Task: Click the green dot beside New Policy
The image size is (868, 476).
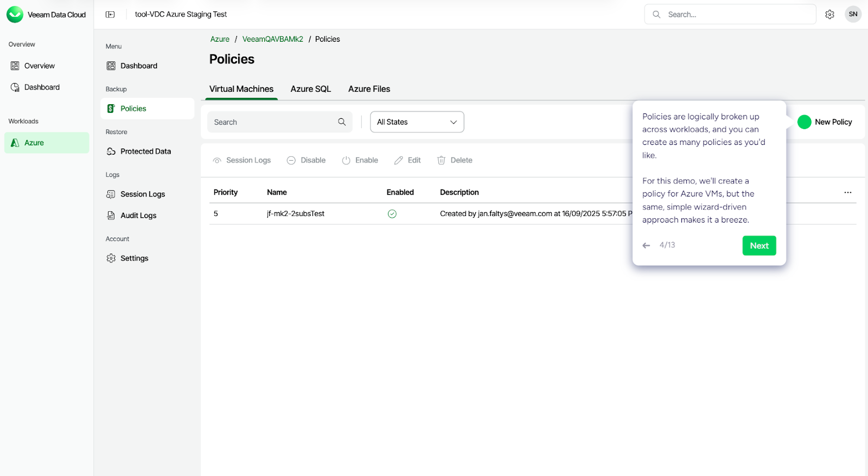Action: pos(805,122)
